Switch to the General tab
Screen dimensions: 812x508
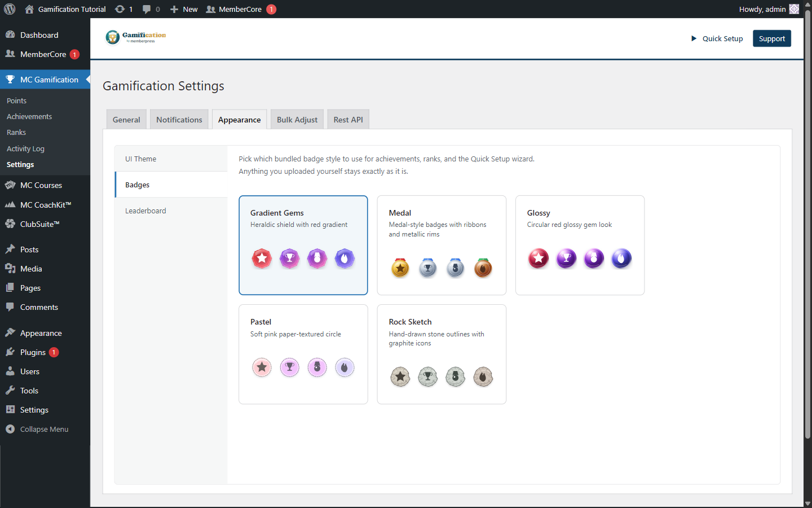(x=126, y=120)
